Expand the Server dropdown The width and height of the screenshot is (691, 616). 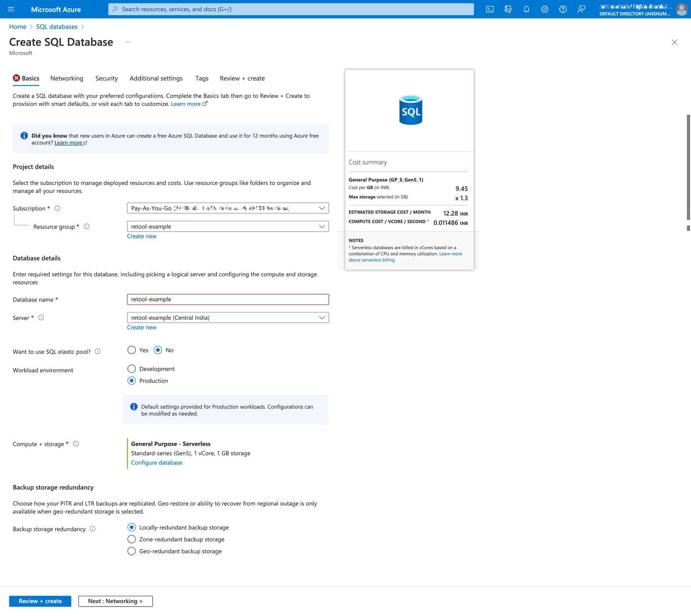point(228,318)
